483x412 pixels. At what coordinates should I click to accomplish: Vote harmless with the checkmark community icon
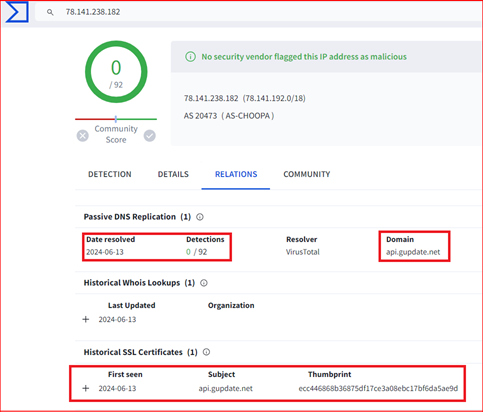150,136
